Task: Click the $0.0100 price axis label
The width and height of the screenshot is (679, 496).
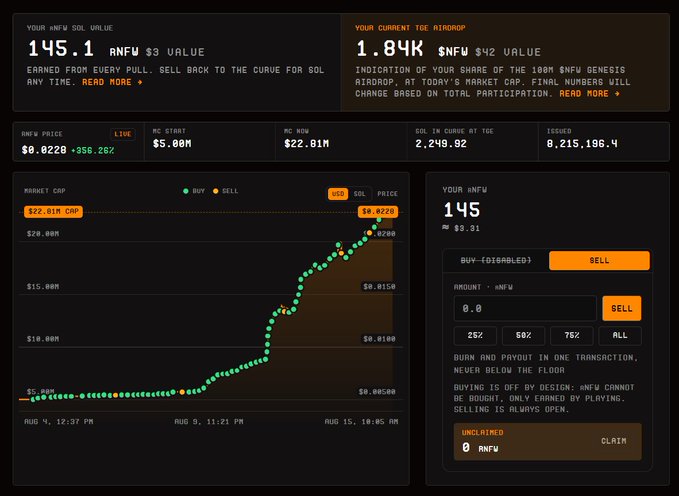Action: click(379, 339)
